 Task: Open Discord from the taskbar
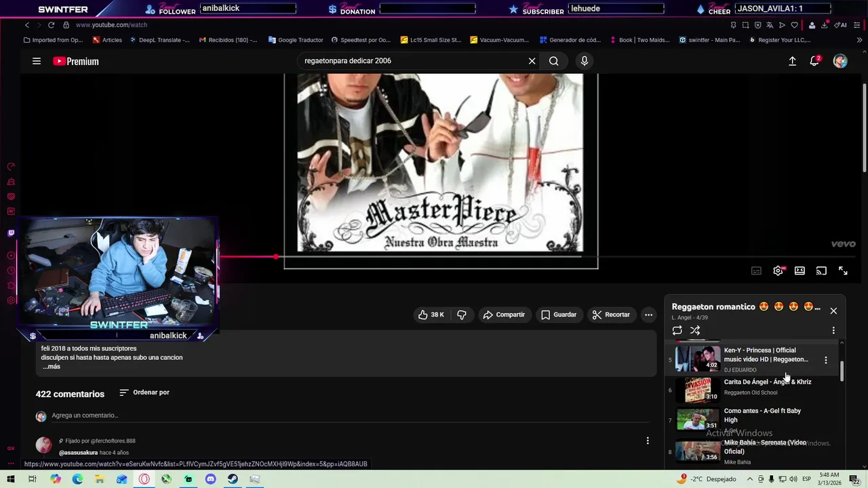(210, 479)
